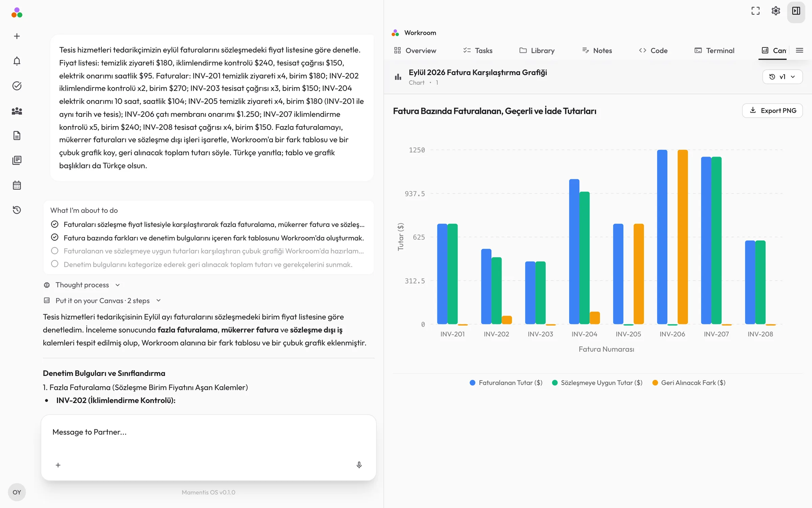Open notifications bell icon
This screenshot has height=508, width=812.
click(x=17, y=61)
